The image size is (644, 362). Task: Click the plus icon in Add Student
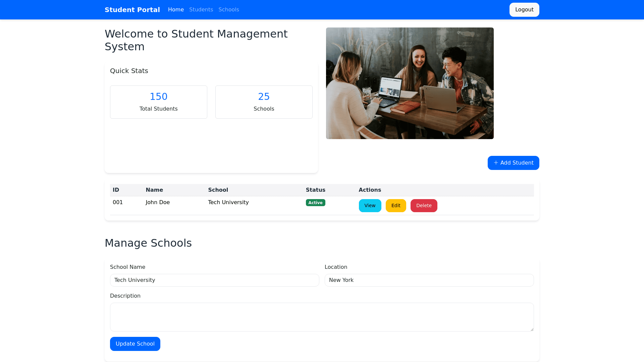(496, 163)
